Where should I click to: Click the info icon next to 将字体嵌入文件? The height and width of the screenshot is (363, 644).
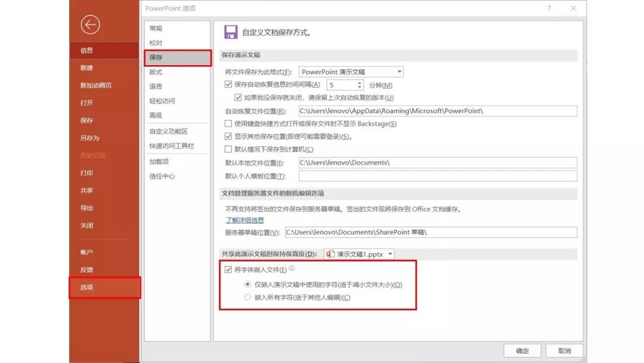tap(292, 268)
